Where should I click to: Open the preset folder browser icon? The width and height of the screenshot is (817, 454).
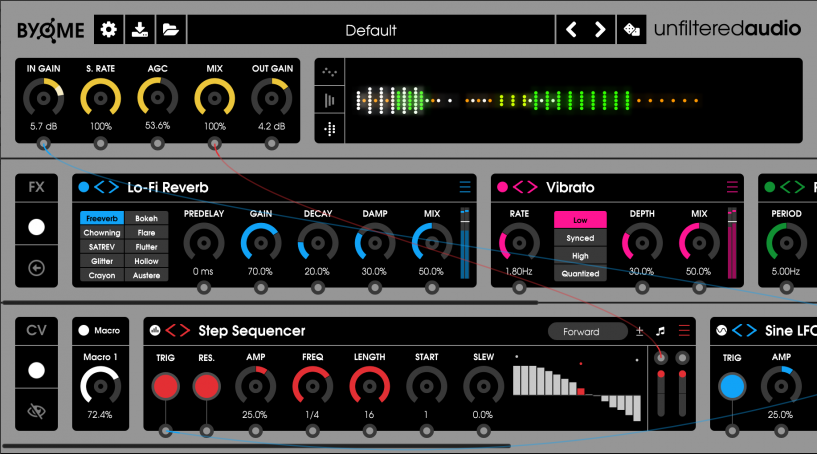[x=170, y=29]
